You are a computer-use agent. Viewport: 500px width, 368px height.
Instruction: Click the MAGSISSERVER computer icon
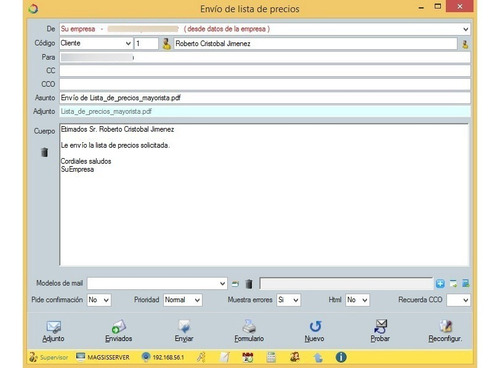(80, 357)
